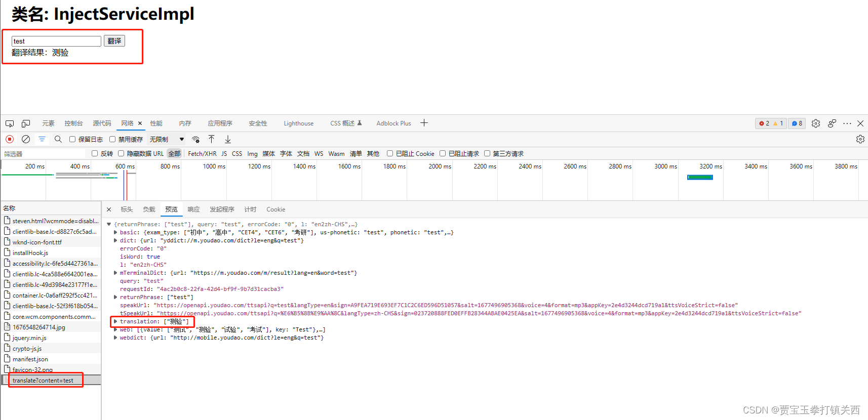Open the 性能 panel tab
Image resolution: width=868 pixels, height=420 pixels.
[x=156, y=123]
